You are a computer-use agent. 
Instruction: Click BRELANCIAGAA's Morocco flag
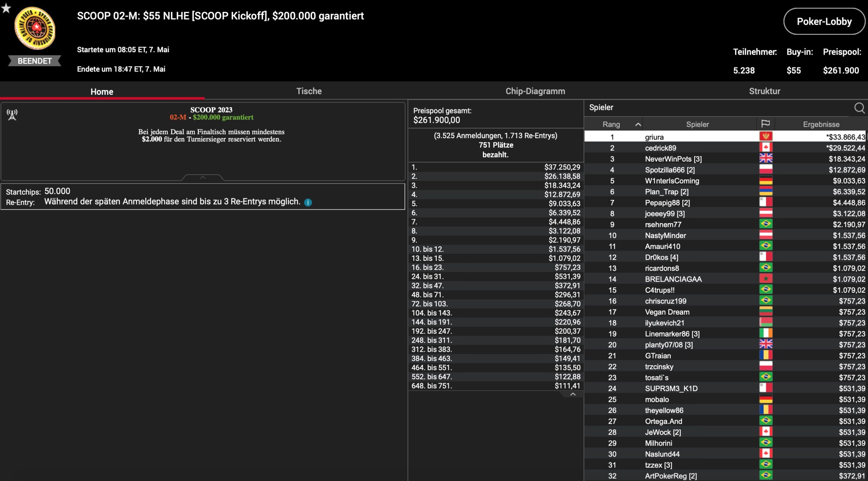766,278
